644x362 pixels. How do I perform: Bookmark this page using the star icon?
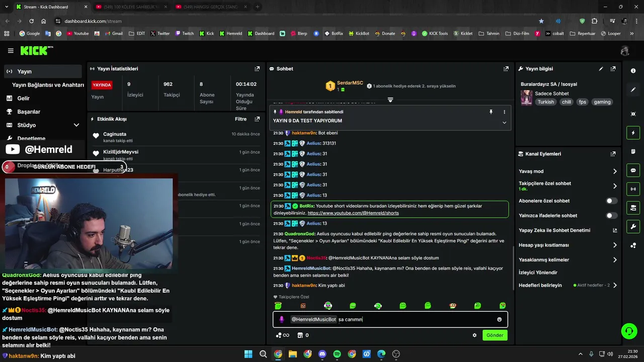tap(541, 21)
